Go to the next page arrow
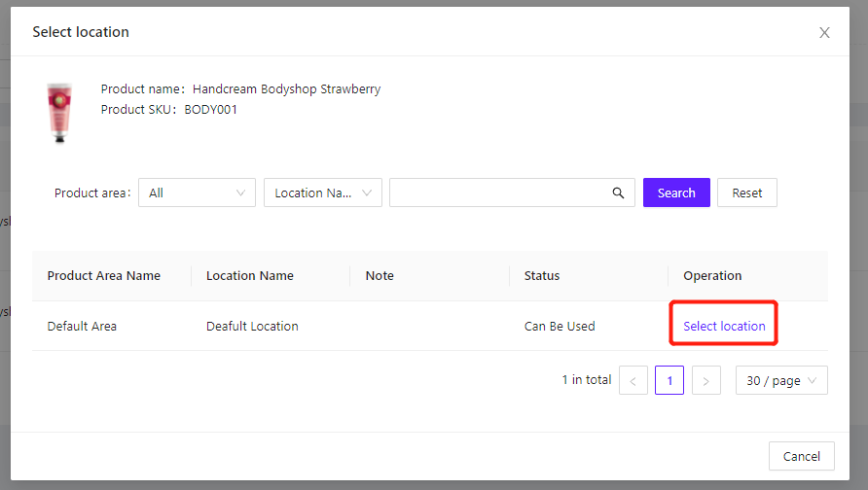Viewport: 868px width, 490px height. 706,381
